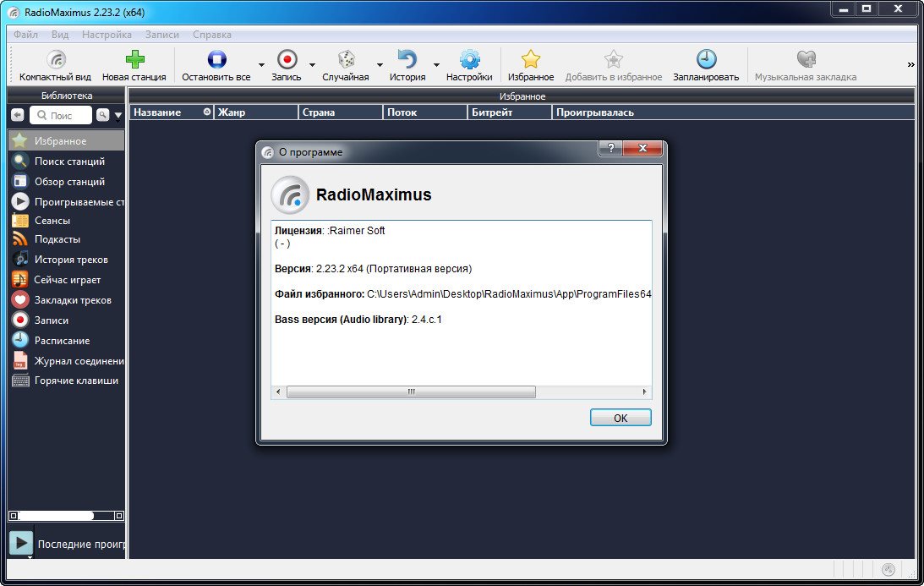
Task: Click the Файл избранного path text
Action: pyautogui.click(x=509, y=293)
